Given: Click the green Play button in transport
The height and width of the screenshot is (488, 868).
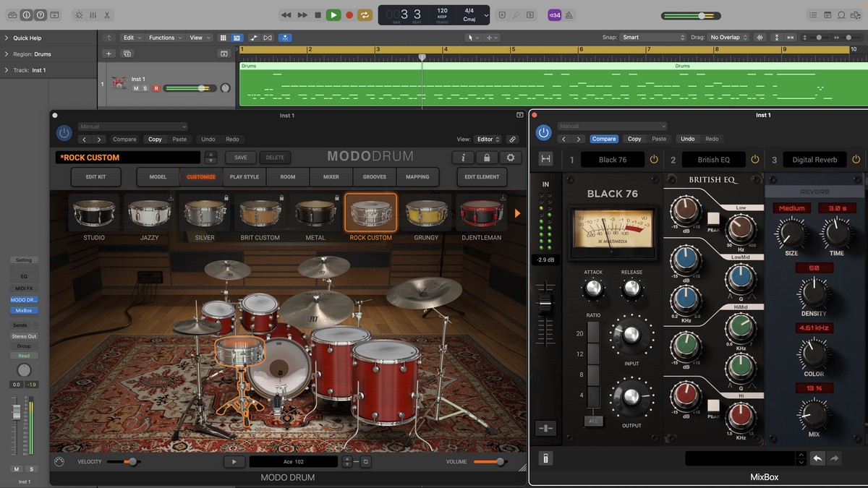Looking at the screenshot, I should click(x=333, y=14).
